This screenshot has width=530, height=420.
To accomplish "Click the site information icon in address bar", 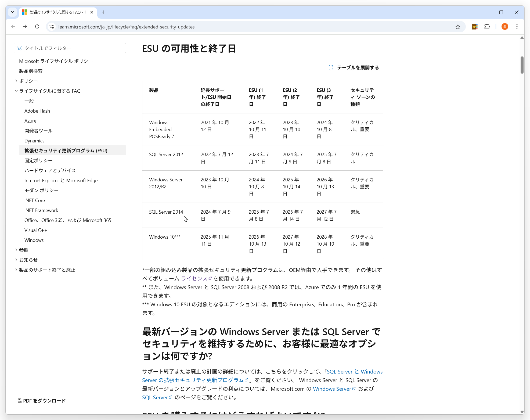I will [52, 27].
